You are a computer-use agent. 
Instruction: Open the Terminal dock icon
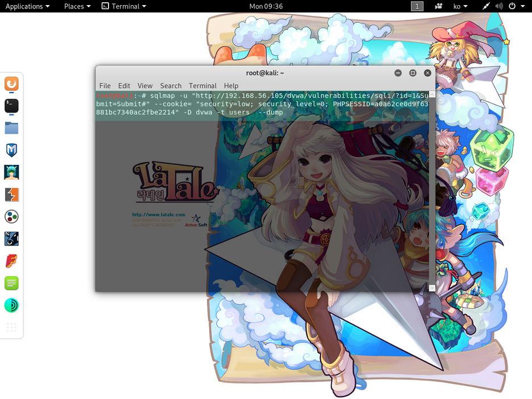click(x=11, y=106)
